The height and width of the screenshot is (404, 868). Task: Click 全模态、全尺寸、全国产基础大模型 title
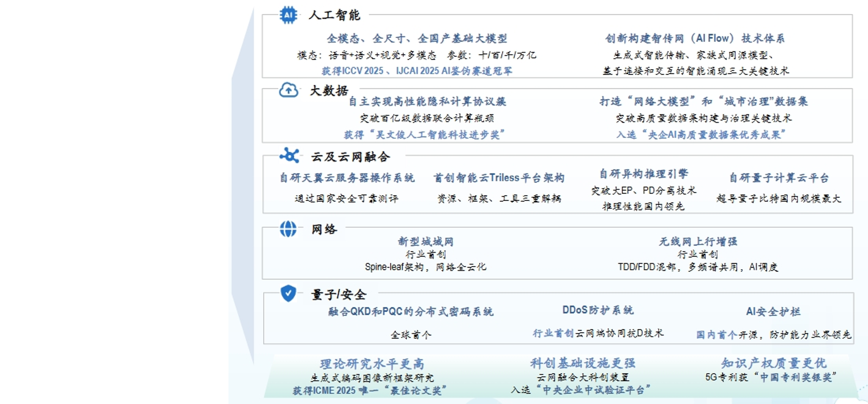tap(417, 38)
